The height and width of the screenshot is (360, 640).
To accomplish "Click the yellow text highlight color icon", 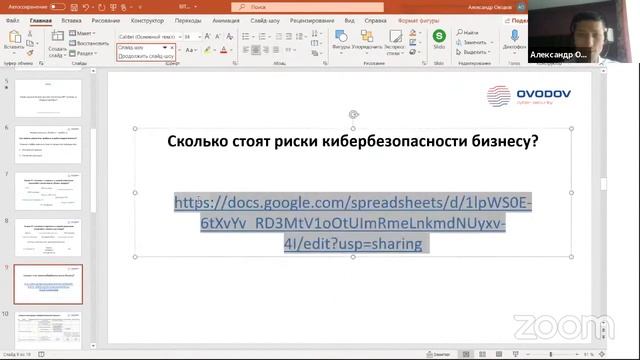I will click(x=207, y=50).
